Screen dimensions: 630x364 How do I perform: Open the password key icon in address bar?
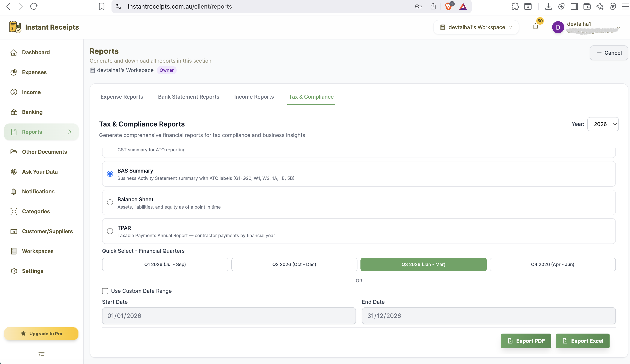click(419, 6)
